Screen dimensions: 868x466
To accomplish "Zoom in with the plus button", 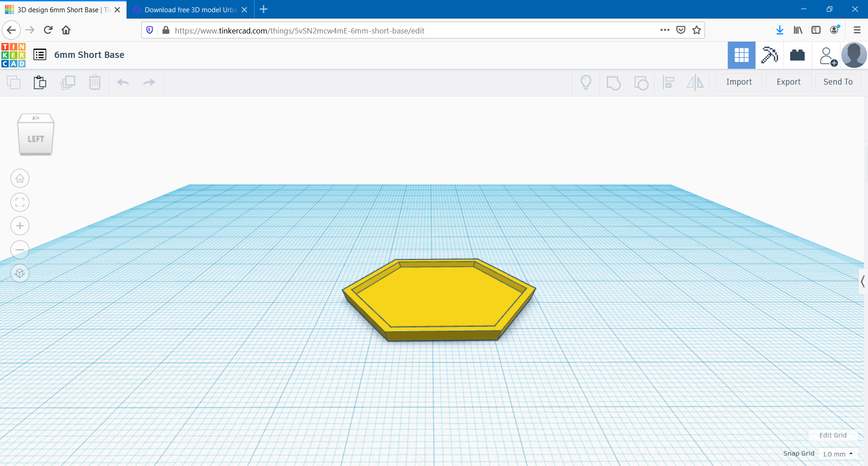I will click(20, 226).
